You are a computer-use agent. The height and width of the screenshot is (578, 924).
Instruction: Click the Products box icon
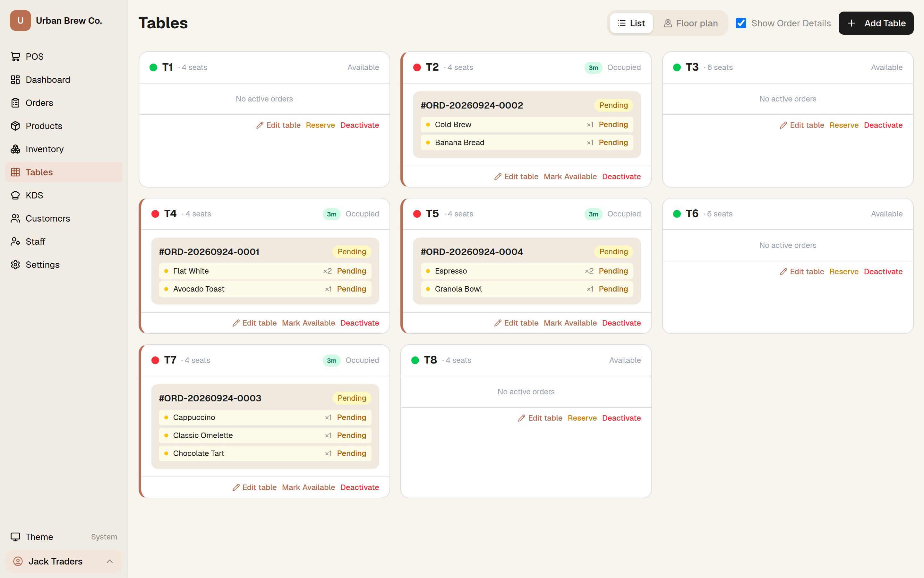tap(15, 126)
